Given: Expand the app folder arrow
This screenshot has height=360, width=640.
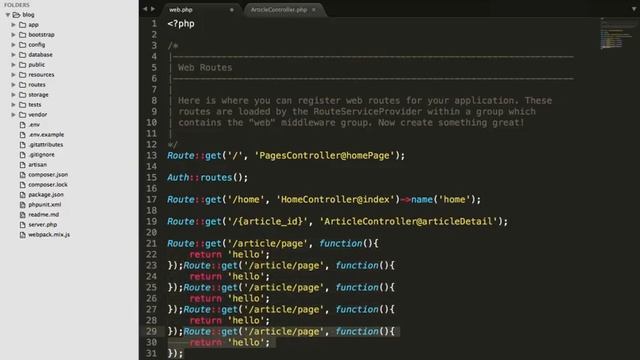Looking at the screenshot, I should pos(13,25).
